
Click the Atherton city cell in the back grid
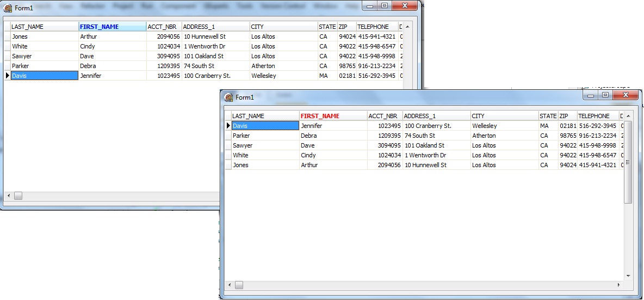(x=263, y=66)
